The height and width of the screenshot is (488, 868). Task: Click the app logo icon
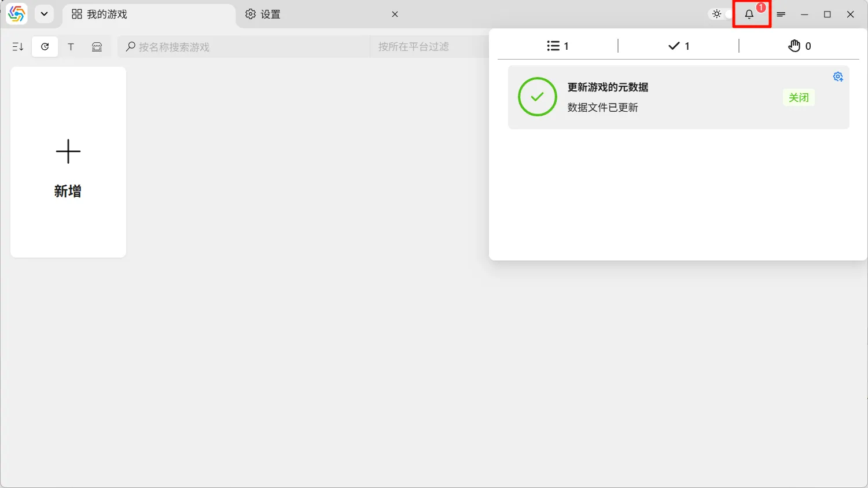[x=17, y=14]
